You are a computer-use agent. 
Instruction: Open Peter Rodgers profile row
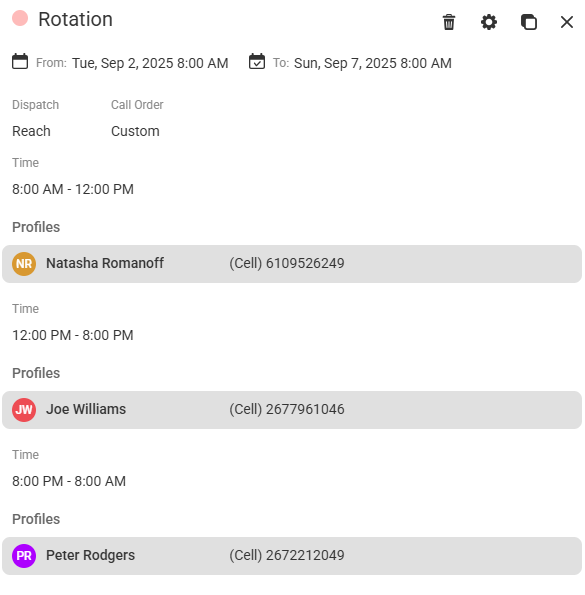coord(292,556)
